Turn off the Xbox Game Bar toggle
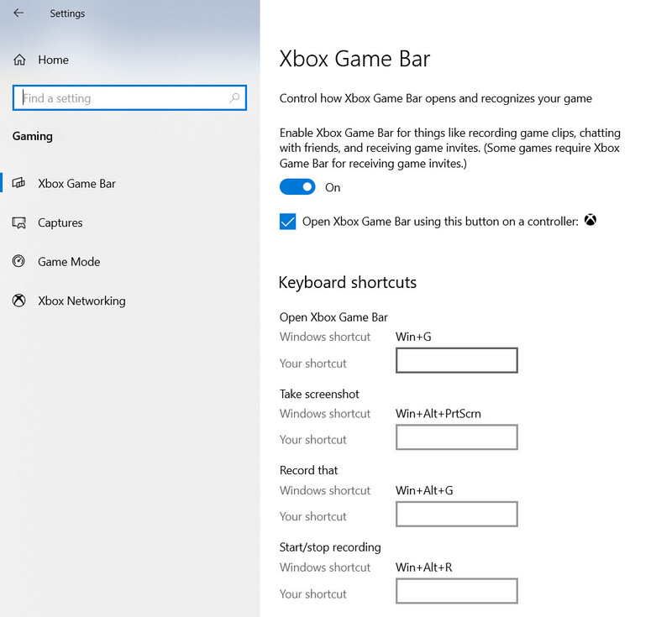The width and height of the screenshot is (672, 617). click(x=297, y=187)
